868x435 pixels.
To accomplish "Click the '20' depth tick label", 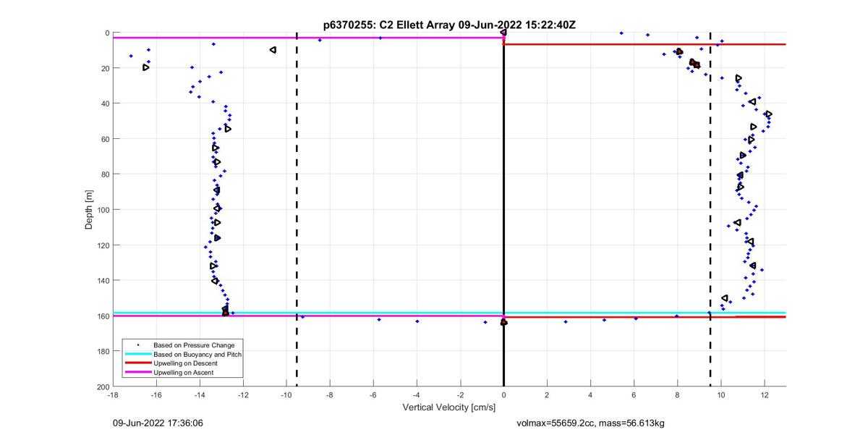I will click(105, 68).
